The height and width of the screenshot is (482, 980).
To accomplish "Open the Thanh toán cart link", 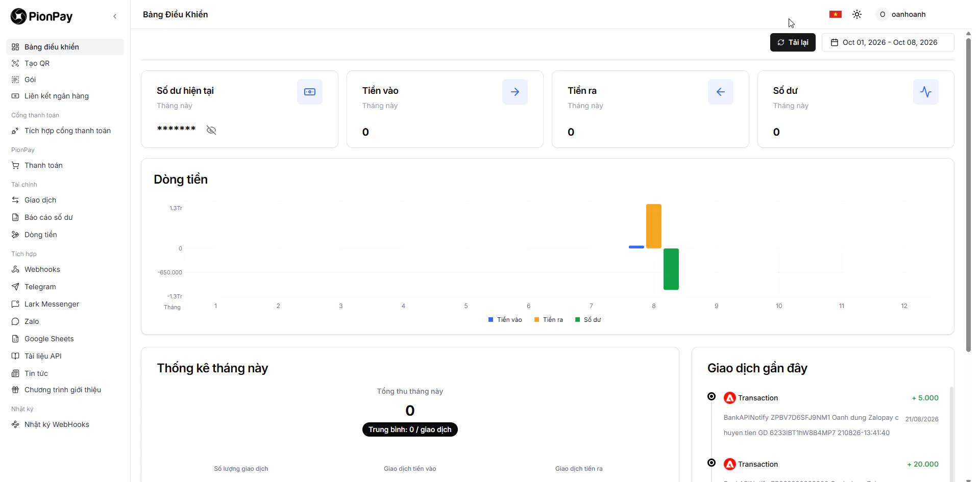I will coord(65,165).
